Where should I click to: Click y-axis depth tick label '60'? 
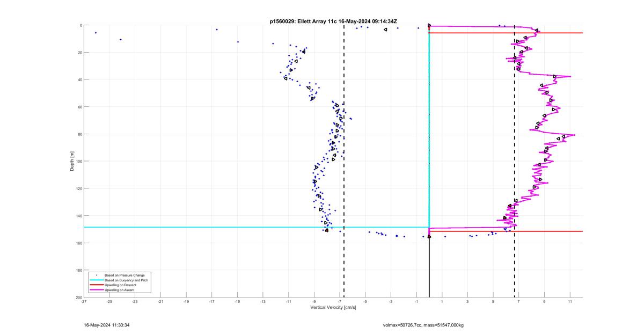[x=79, y=107]
